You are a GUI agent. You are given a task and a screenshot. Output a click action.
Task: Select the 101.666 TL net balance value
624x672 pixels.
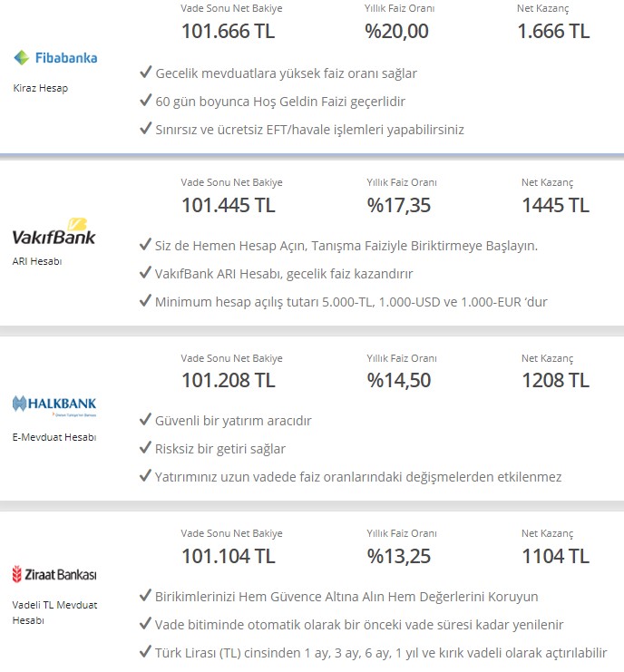pos(228,31)
